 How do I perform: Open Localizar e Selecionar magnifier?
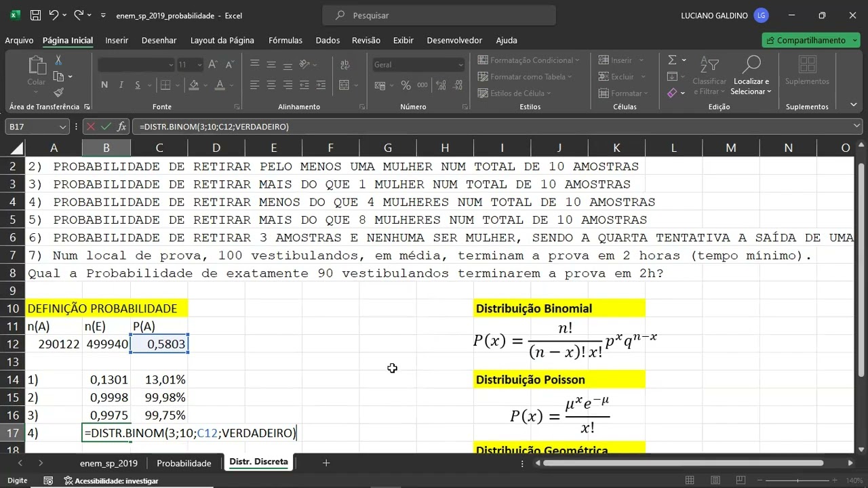pos(751,75)
